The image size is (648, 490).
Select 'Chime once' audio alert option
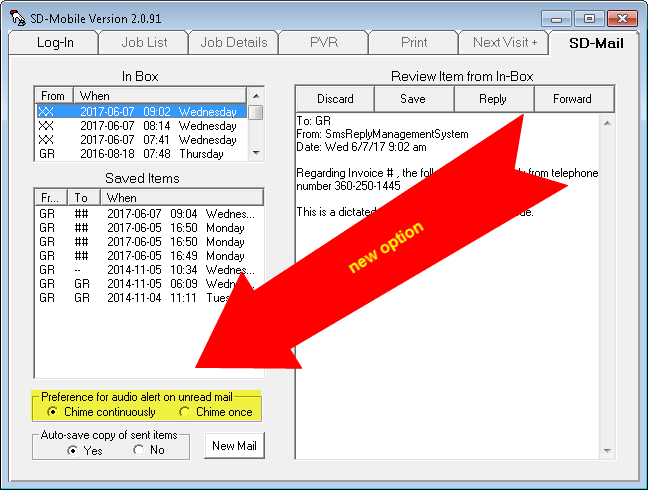point(184,412)
